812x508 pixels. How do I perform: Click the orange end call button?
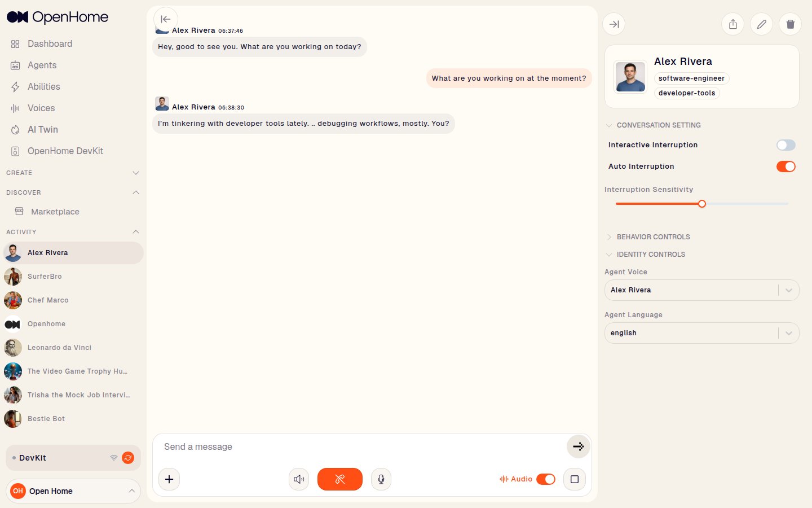coord(340,479)
